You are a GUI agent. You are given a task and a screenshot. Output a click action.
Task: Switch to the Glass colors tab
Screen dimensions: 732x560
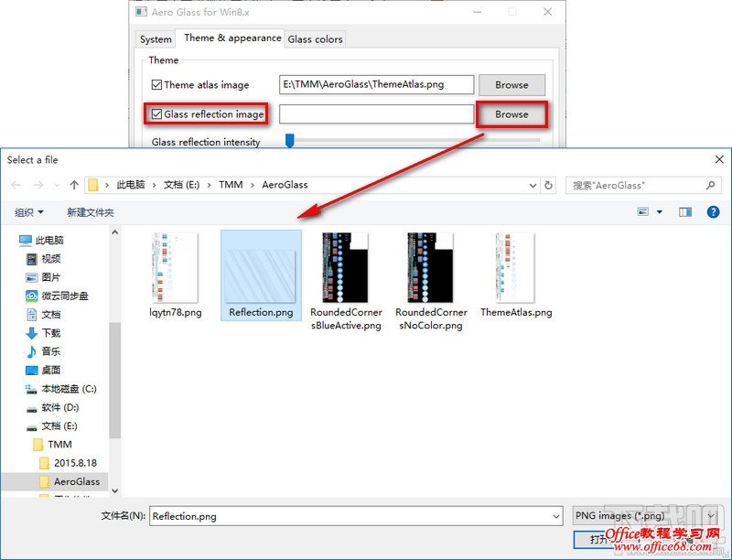(x=315, y=39)
